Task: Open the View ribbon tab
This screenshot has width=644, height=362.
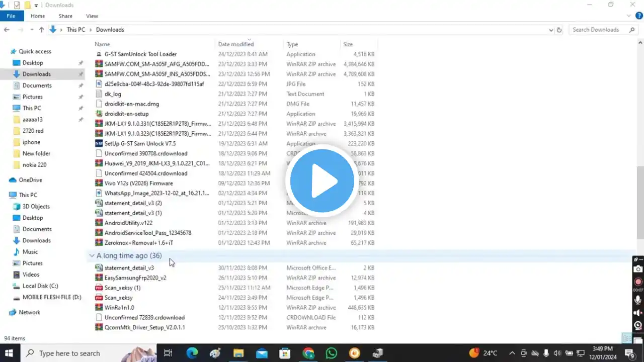Action: [92, 16]
